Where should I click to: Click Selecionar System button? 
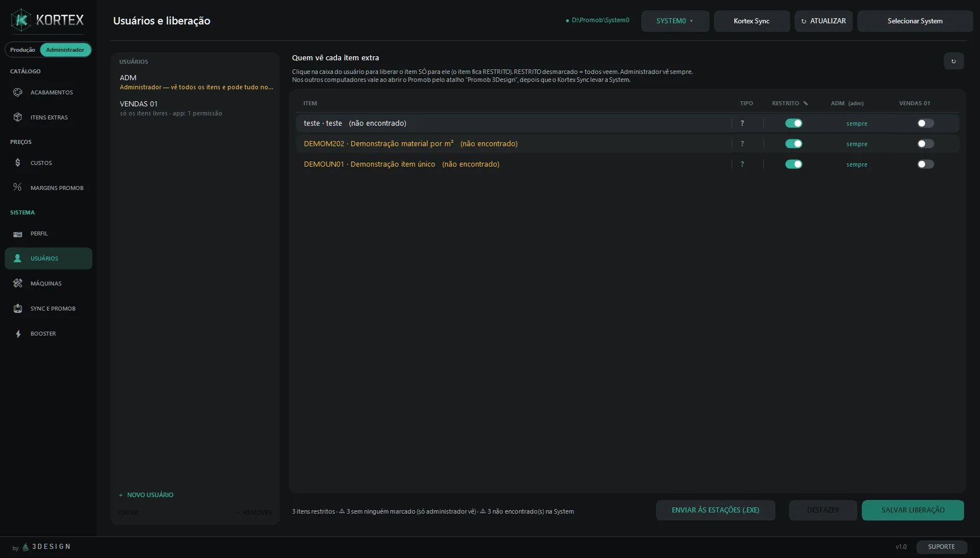(915, 21)
